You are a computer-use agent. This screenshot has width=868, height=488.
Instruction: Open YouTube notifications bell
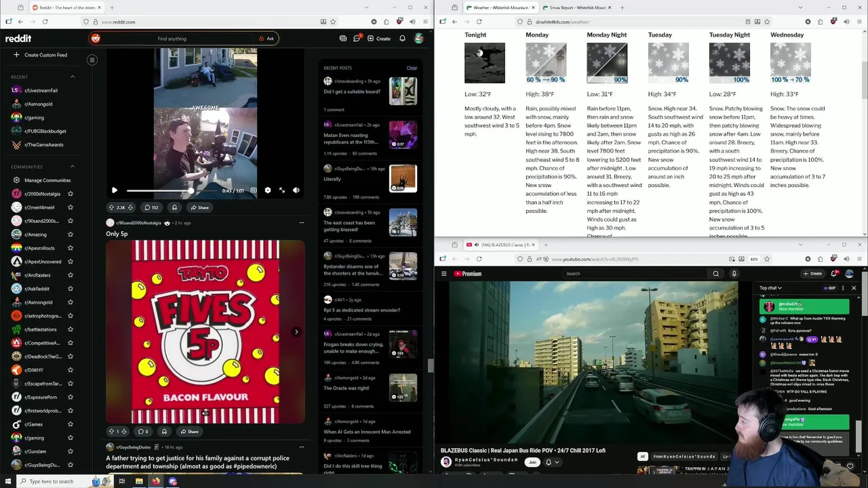coord(835,274)
